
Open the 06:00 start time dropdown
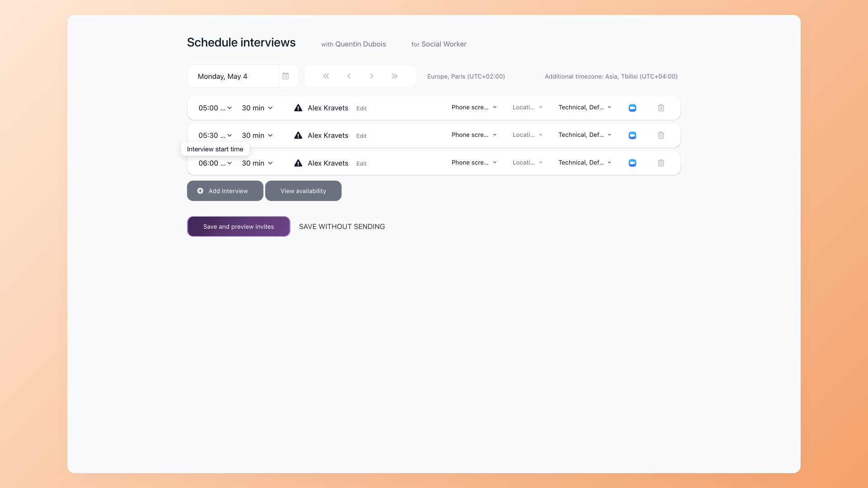coord(215,163)
